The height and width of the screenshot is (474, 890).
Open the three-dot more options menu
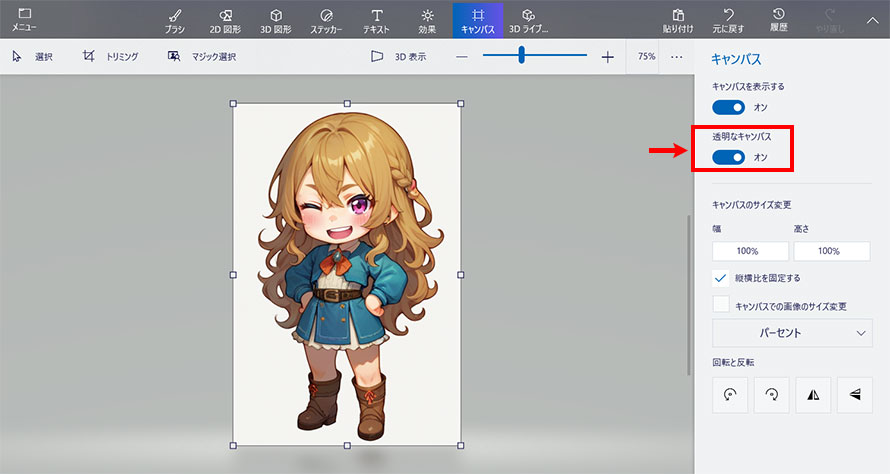[677, 57]
